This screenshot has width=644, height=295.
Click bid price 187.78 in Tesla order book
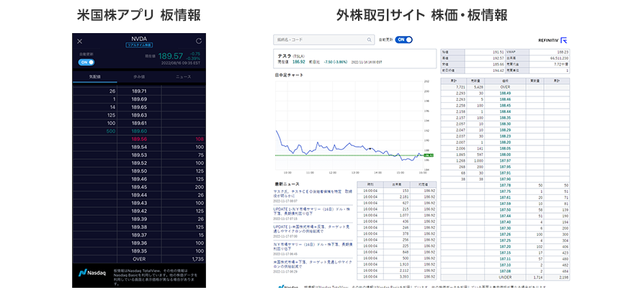(x=504, y=185)
